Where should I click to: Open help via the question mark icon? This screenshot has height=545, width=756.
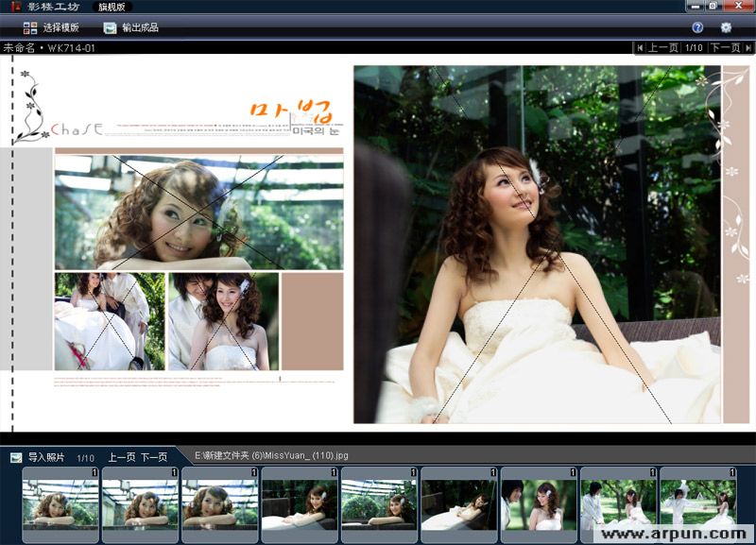click(697, 28)
